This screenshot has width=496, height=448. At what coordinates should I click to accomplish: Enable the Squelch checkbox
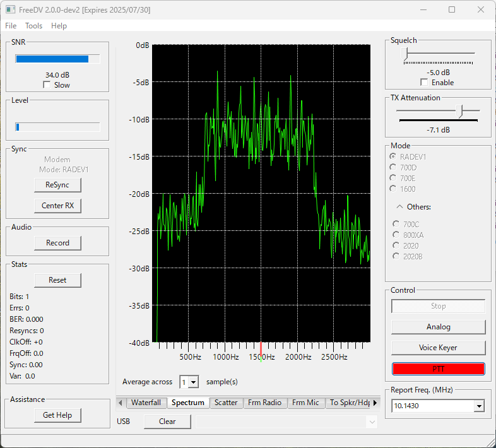point(425,83)
